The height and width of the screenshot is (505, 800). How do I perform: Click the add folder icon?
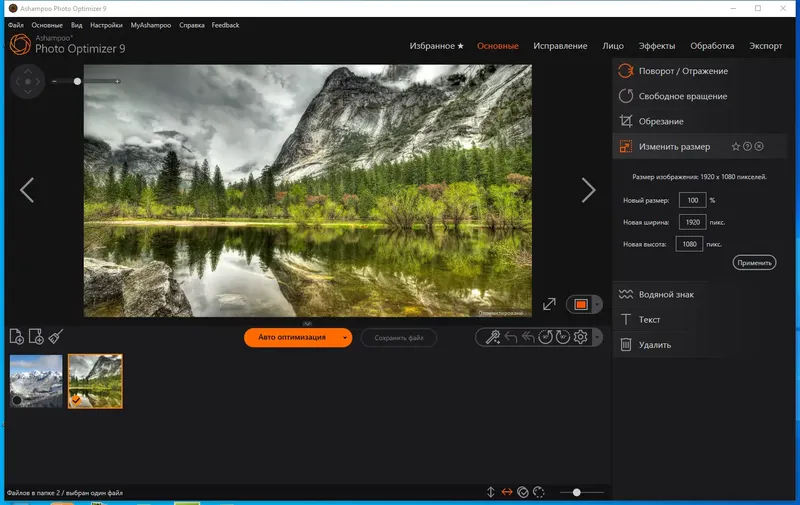[36, 337]
